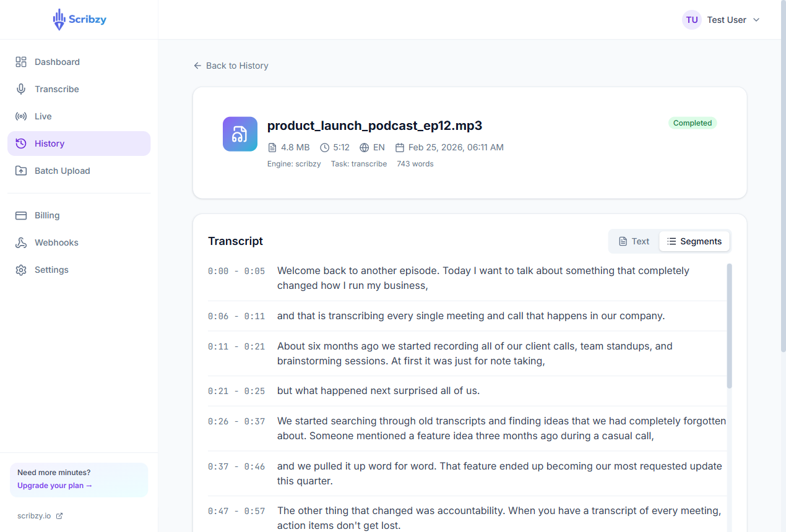786x532 pixels.
Task: Select the Dashboard grid icon
Action: click(20, 62)
